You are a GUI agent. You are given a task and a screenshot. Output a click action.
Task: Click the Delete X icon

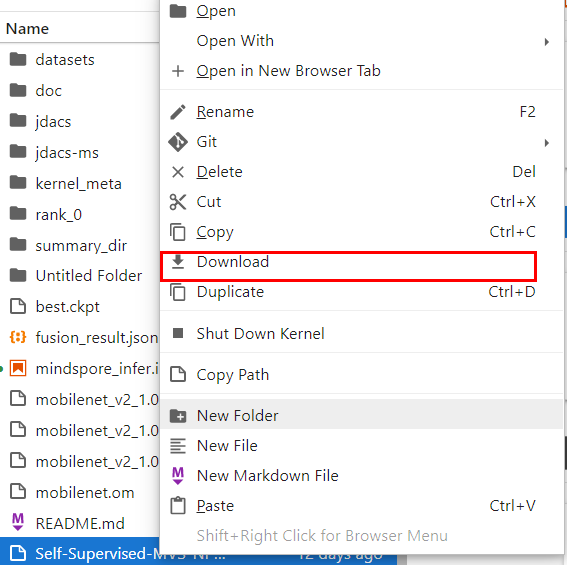[178, 172]
